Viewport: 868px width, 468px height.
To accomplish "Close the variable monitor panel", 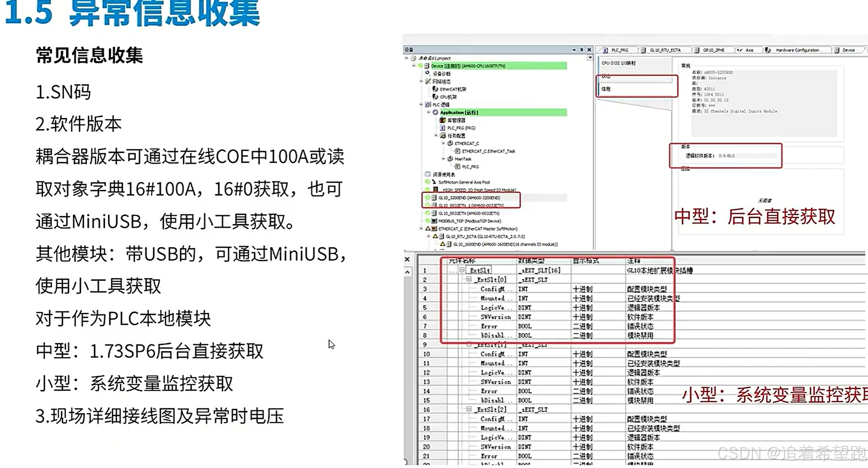I will click(x=407, y=260).
